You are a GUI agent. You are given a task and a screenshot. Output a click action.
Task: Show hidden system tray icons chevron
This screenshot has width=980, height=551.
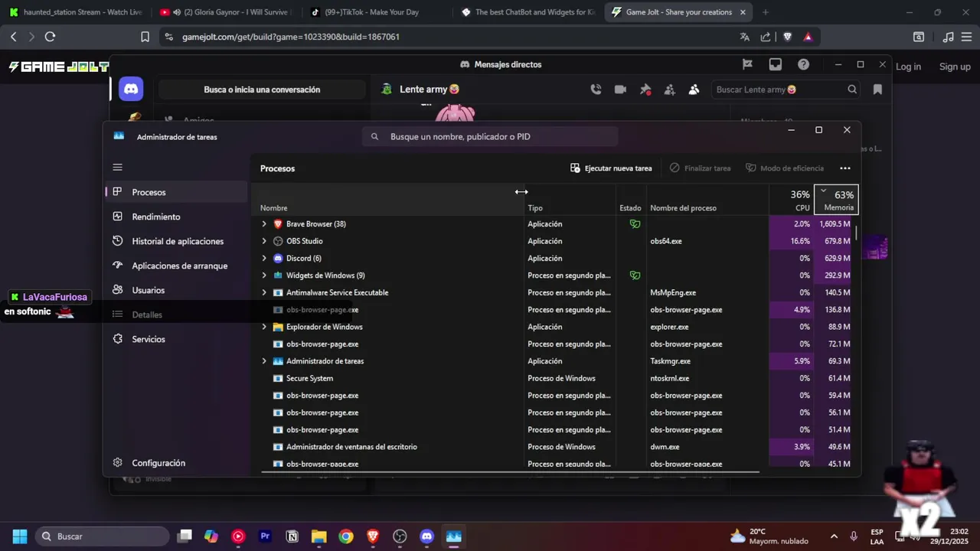(x=835, y=536)
